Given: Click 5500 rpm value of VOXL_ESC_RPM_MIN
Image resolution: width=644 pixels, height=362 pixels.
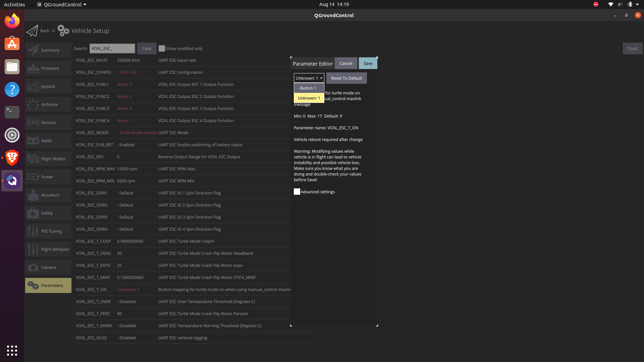Looking at the screenshot, I should (x=126, y=181).
